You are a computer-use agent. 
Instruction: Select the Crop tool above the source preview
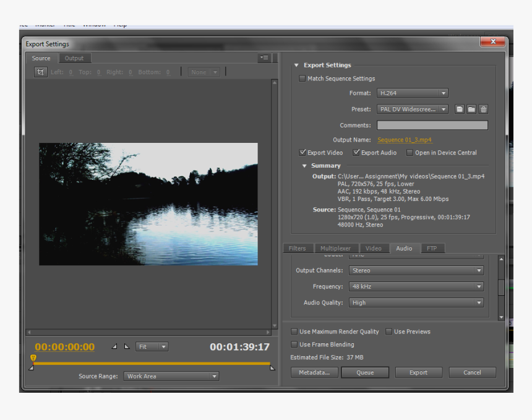click(x=40, y=72)
